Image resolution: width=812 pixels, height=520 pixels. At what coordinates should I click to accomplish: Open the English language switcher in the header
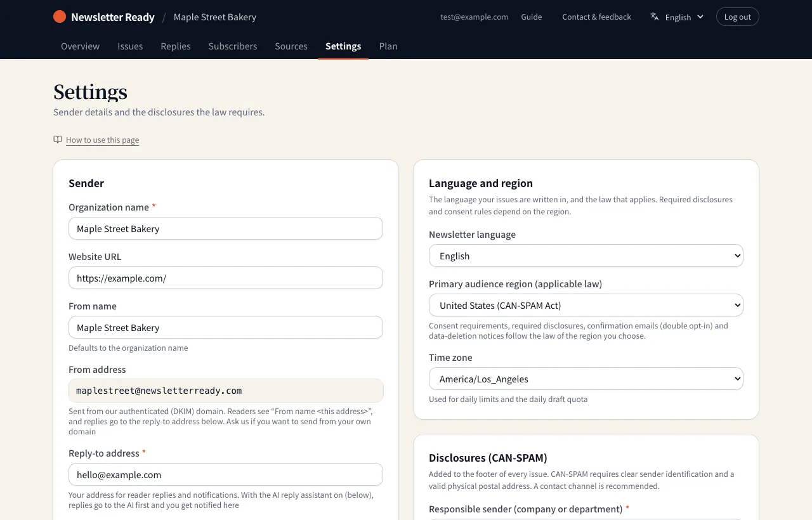[x=678, y=17]
